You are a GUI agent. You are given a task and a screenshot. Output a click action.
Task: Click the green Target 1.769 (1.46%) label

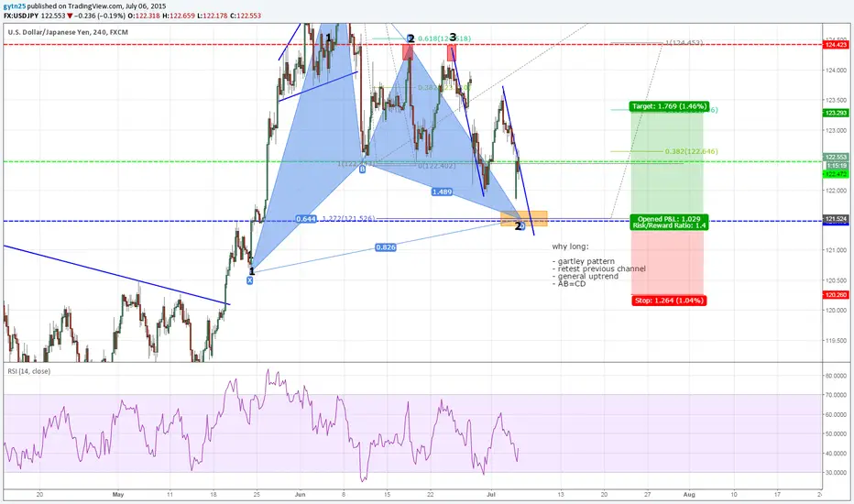tap(670, 106)
